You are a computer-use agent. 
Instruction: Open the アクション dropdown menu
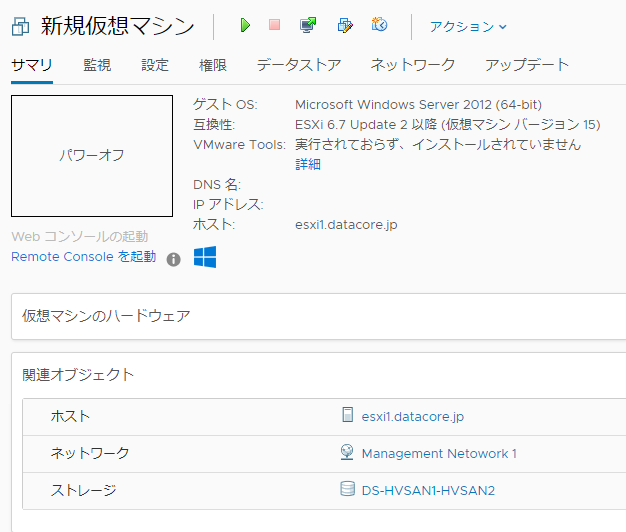[468, 27]
